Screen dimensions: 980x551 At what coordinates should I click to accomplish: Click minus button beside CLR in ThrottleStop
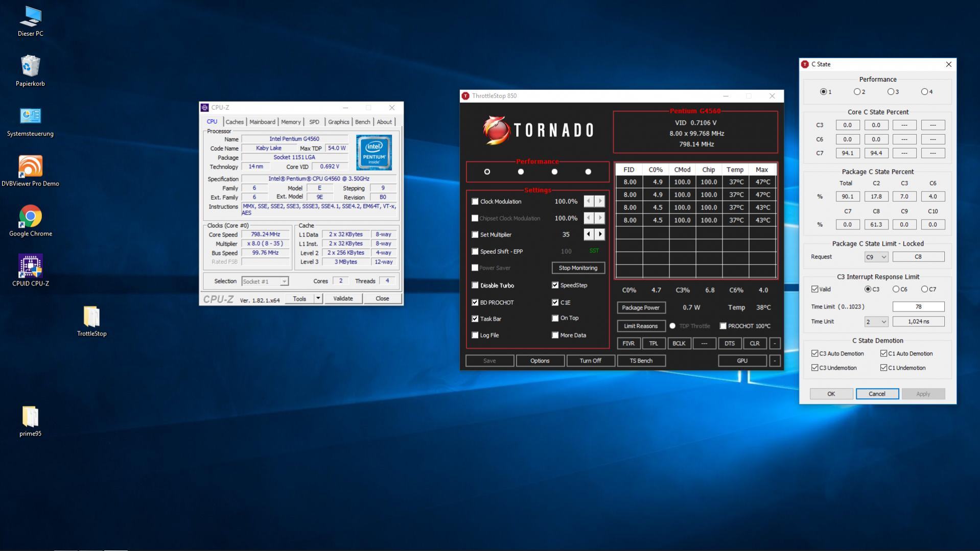coord(775,343)
